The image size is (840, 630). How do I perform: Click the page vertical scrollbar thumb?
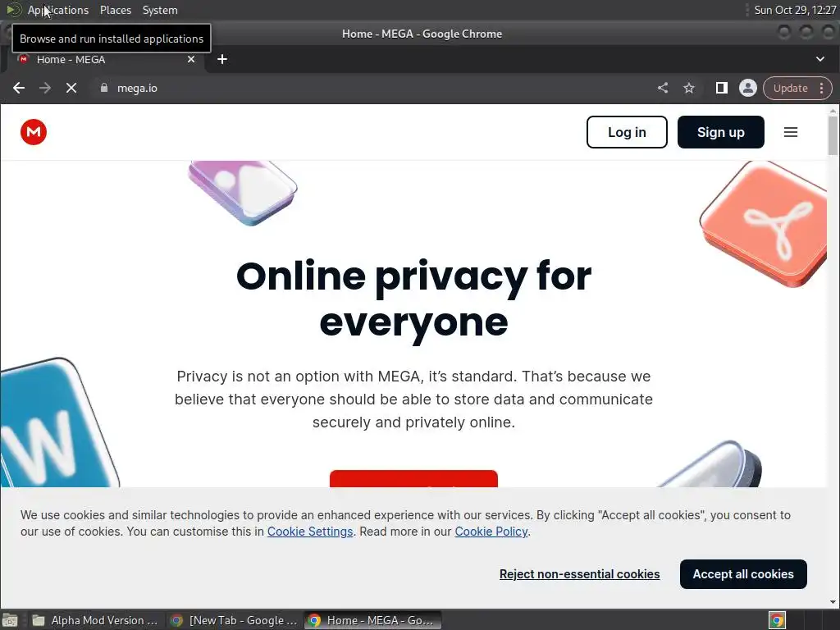coord(833,135)
